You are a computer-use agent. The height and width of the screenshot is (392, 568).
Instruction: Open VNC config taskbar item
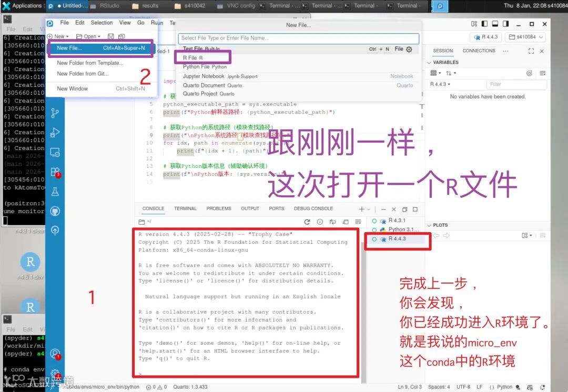(x=237, y=6)
